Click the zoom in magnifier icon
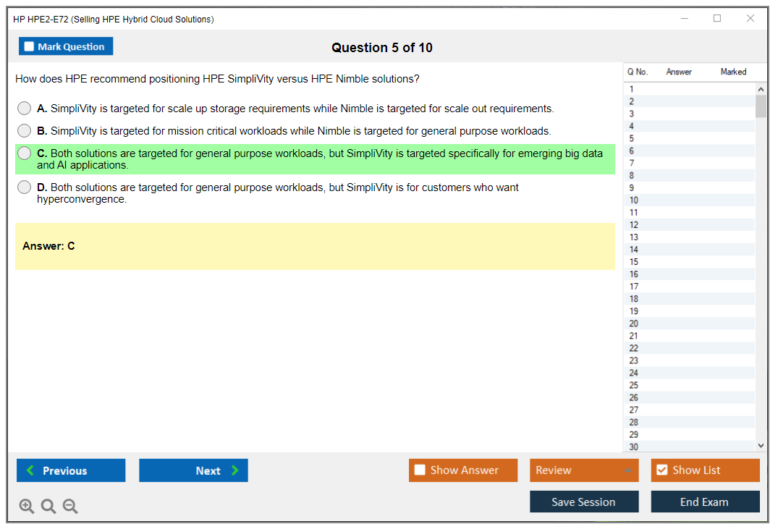Screen dimensions: 778x532 pos(26,506)
